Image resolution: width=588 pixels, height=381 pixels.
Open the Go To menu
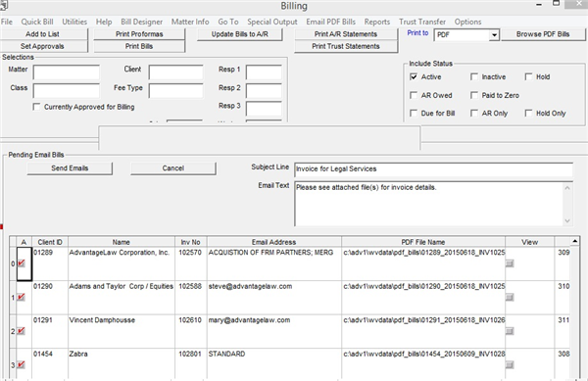228,22
